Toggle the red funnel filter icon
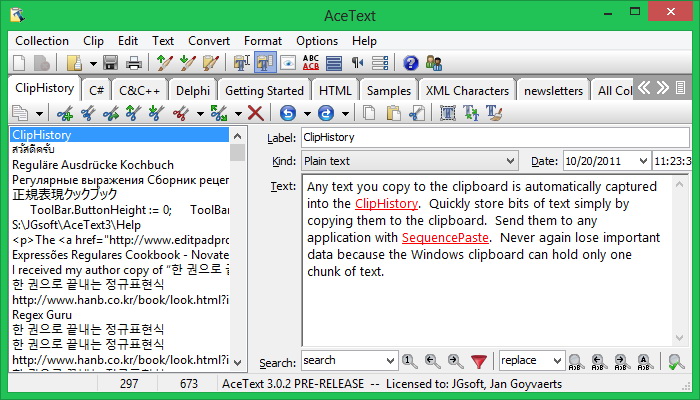Image resolution: width=700 pixels, height=400 pixels. [x=479, y=361]
